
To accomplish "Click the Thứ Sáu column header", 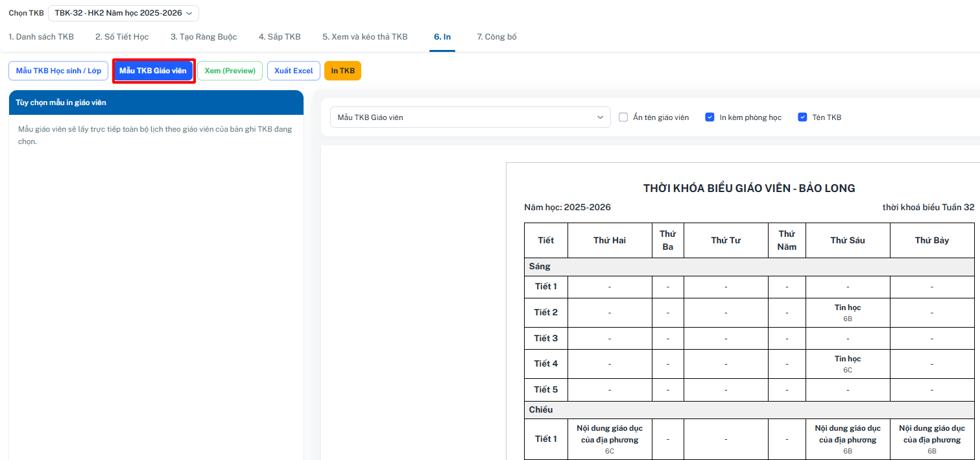I will tap(848, 240).
